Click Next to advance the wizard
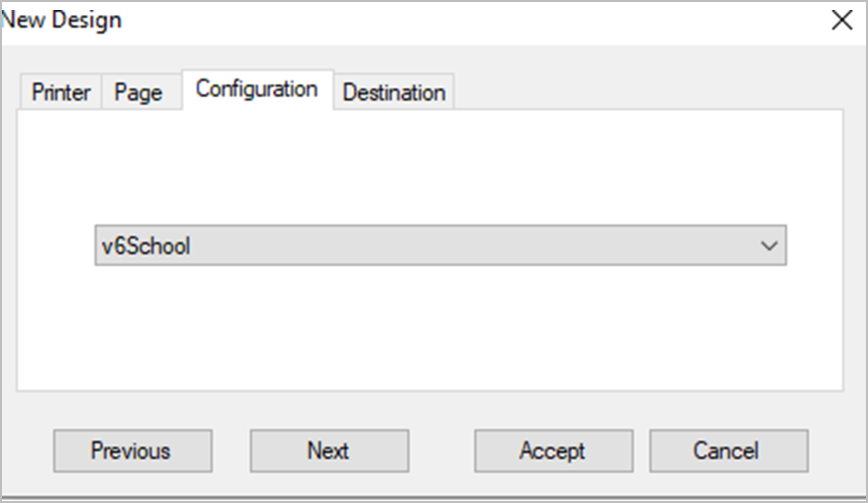This screenshot has width=868, height=503. click(x=328, y=450)
